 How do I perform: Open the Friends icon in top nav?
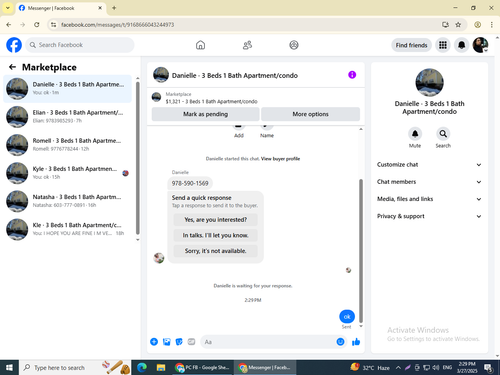(x=247, y=45)
